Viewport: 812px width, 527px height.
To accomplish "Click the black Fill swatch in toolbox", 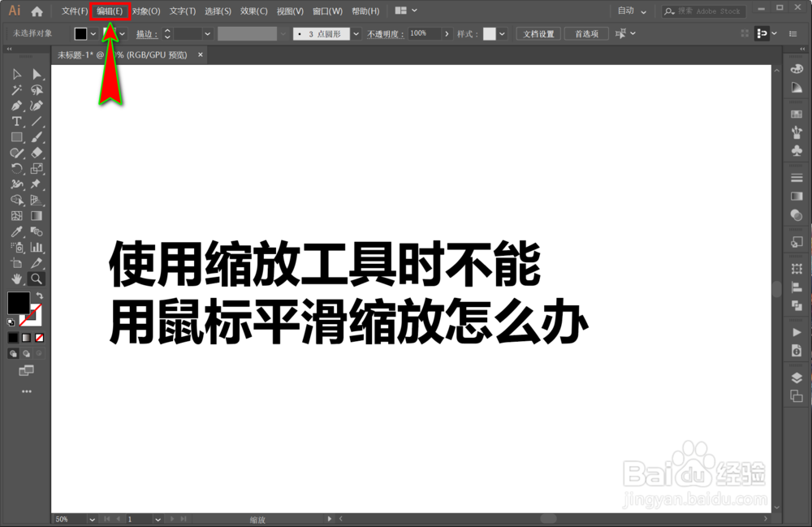I will (19, 303).
